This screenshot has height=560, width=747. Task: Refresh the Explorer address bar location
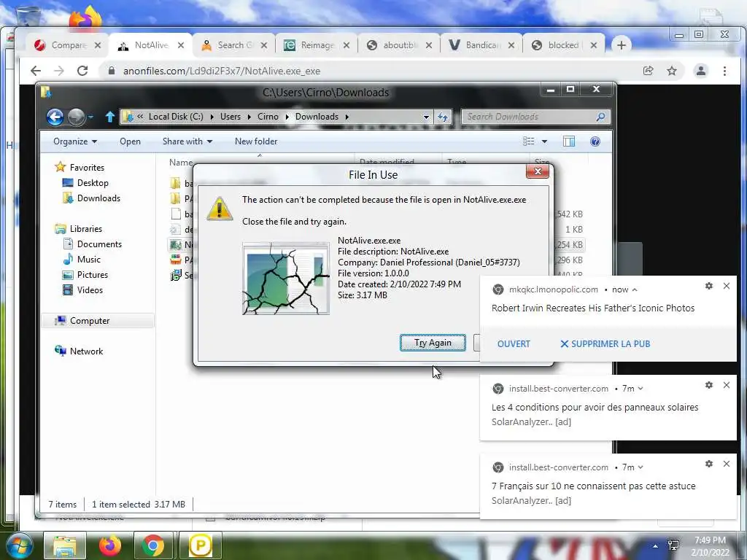pyautogui.click(x=443, y=117)
